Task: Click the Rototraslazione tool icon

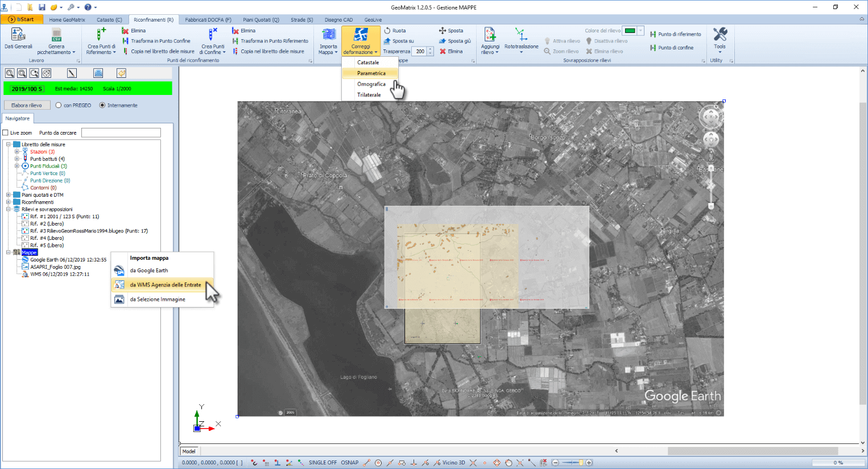Action: [521, 35]
